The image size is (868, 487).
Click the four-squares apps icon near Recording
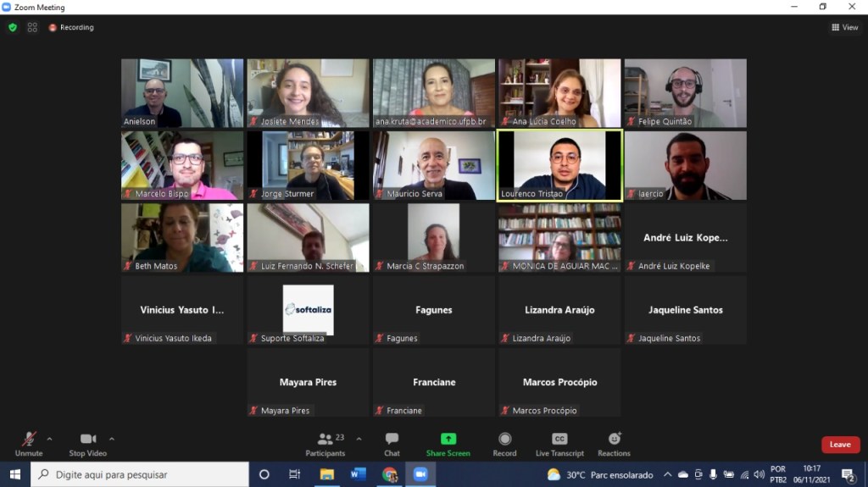point(32,27)
